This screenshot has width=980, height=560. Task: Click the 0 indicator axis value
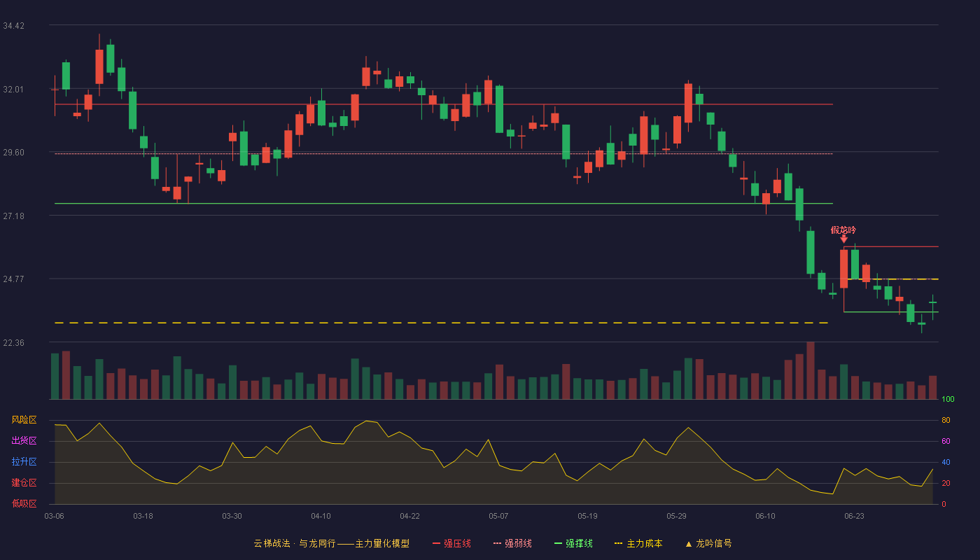(x=944, y=504)
